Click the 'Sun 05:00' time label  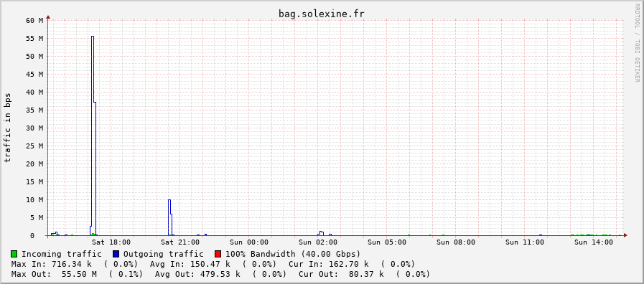[x=387, y=242]
